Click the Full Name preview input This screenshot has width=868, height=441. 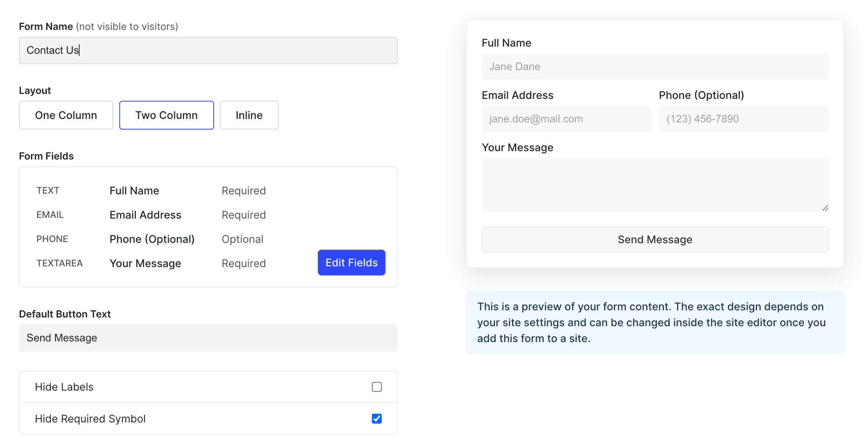[654, 67]
